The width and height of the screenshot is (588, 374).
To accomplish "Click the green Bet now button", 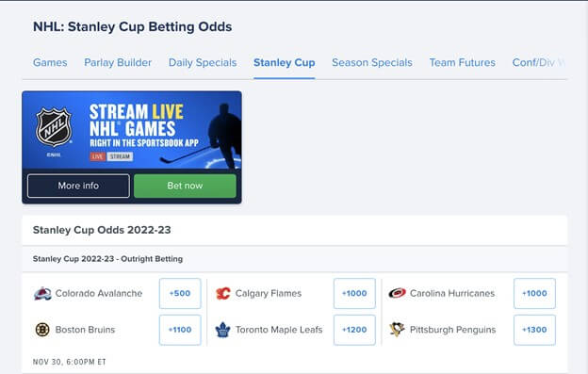I will (x=185, y=186).
